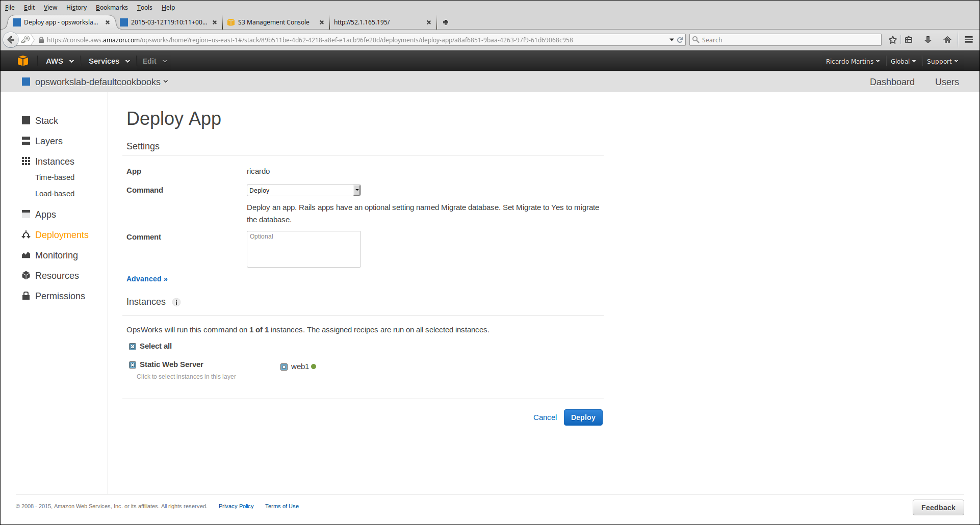Click into the Comment text box
The image size is (980, 525).
tap(303, 249)
